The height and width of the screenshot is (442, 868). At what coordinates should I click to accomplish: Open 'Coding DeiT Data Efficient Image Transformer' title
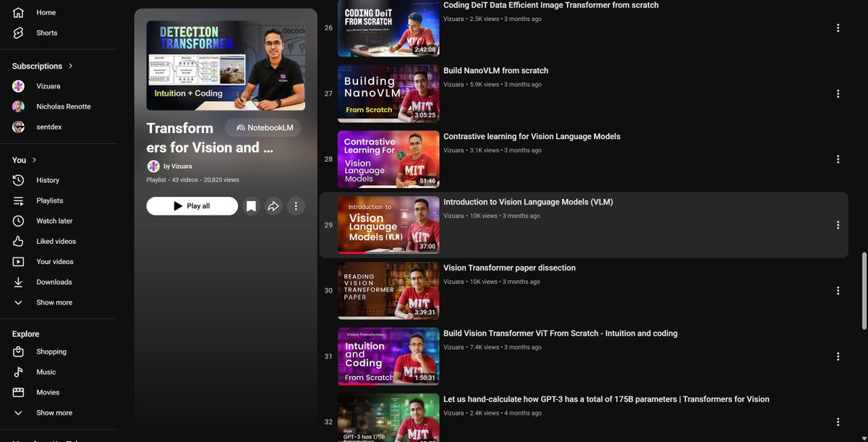550,5
